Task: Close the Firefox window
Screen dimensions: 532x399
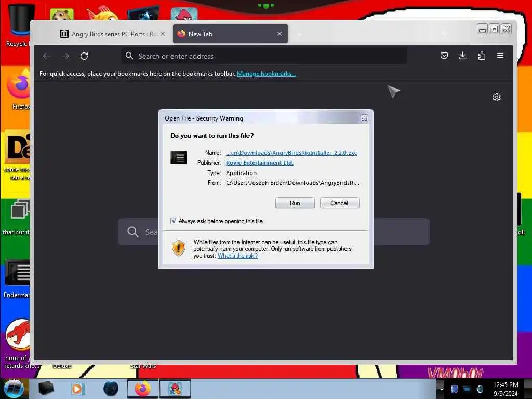Action: [x=506, y=29]
